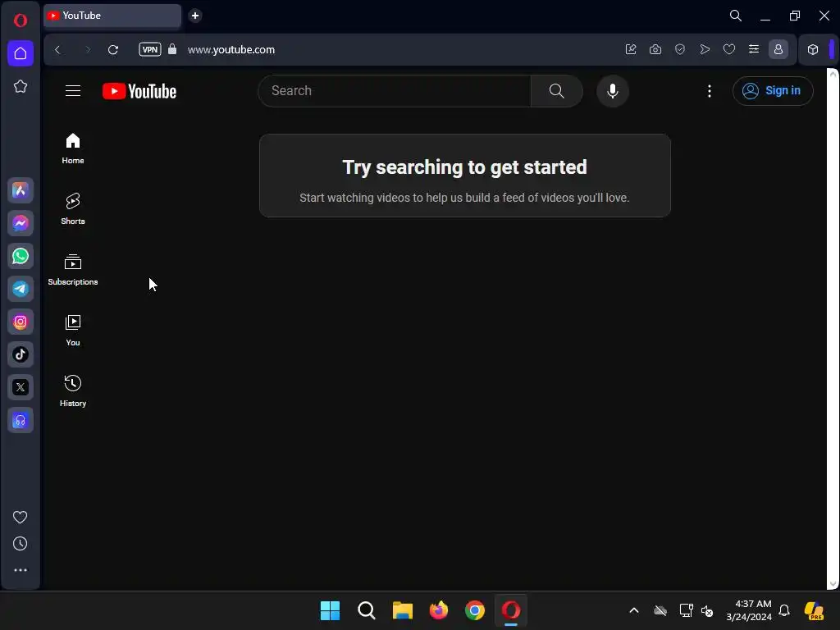Click the Sign in button

pos(773,91)
